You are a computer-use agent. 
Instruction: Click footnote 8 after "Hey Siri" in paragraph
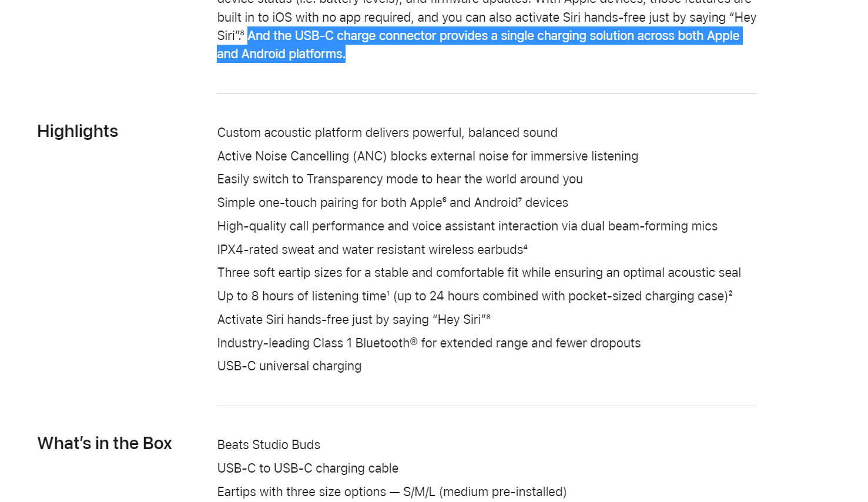point(242,33)
